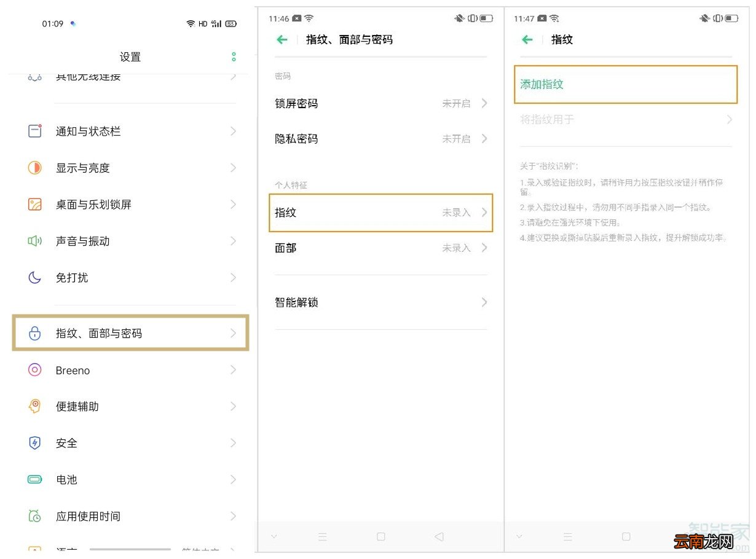Open Breeno chevron arrow
The image size is (756, 559).
coord(233,370)
